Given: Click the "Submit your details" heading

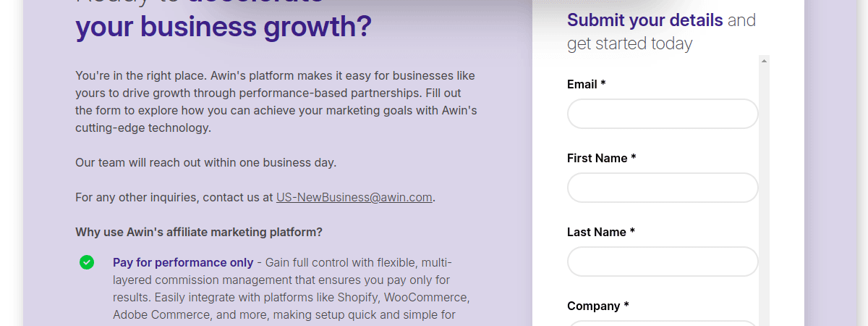Looking at the screenshot, I should [644, 20].
